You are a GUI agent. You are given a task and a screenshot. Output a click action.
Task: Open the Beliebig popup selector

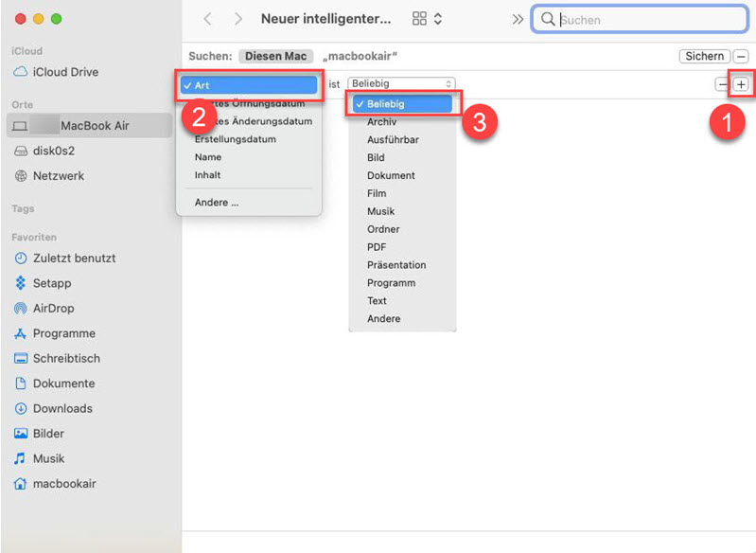tap(401, 83)
